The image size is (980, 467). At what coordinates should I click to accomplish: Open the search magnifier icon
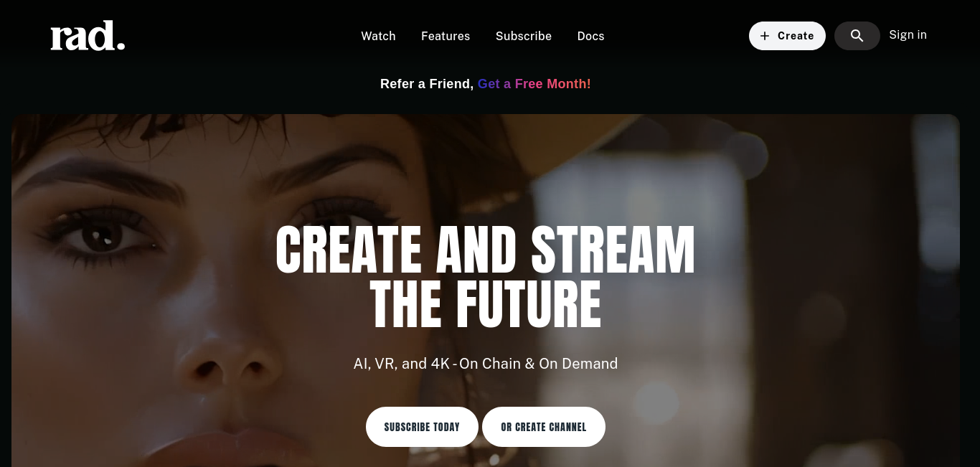[857, 36]
